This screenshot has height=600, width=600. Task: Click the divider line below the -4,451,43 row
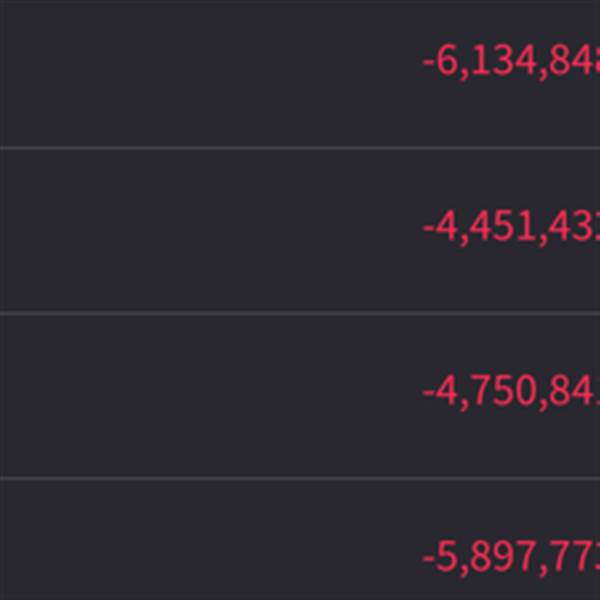(300, 313)
